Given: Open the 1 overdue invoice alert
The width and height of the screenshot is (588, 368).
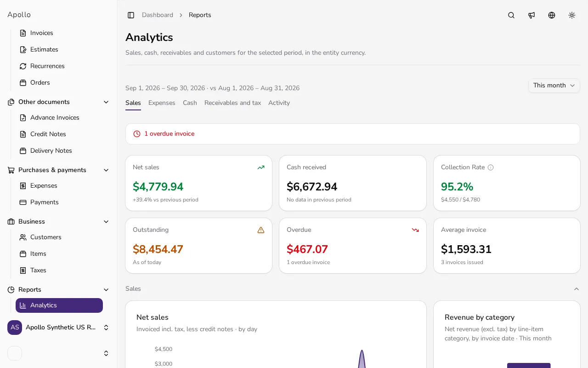Looking at the screenshot, I should [x=353, y=134].
